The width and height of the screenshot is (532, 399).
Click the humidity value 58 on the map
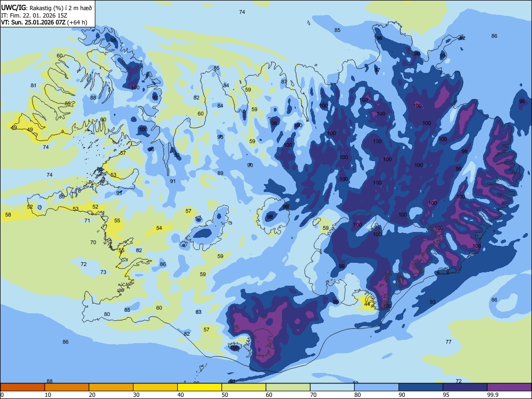coord(8,214)
